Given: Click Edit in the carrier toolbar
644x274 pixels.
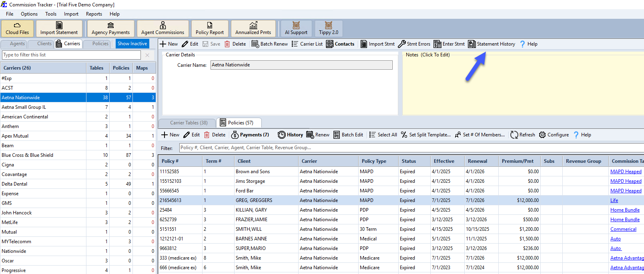Looking at the screenshot, I should (190, 44).
